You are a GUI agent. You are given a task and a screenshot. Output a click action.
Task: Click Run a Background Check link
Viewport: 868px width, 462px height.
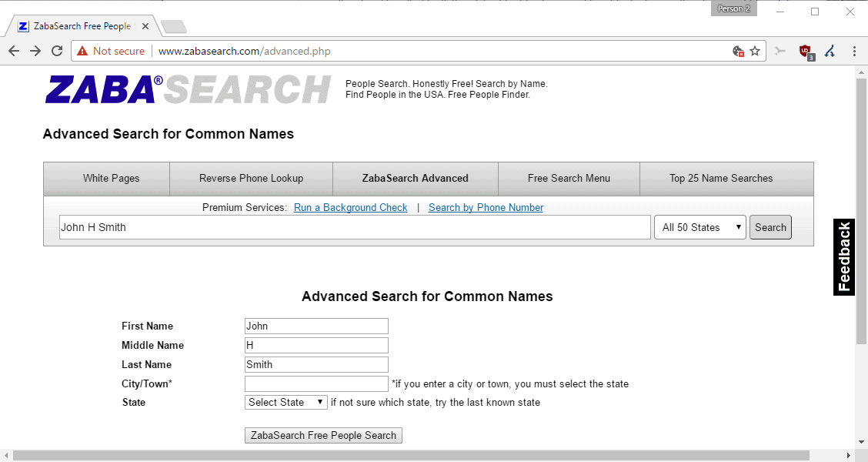tap(350, 207)
